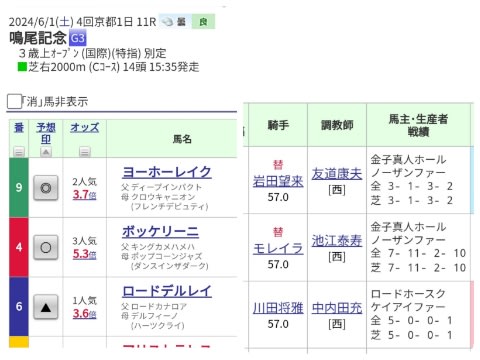
Task: Open jockey 川田将雅 profile
Action: pos(278,308)
